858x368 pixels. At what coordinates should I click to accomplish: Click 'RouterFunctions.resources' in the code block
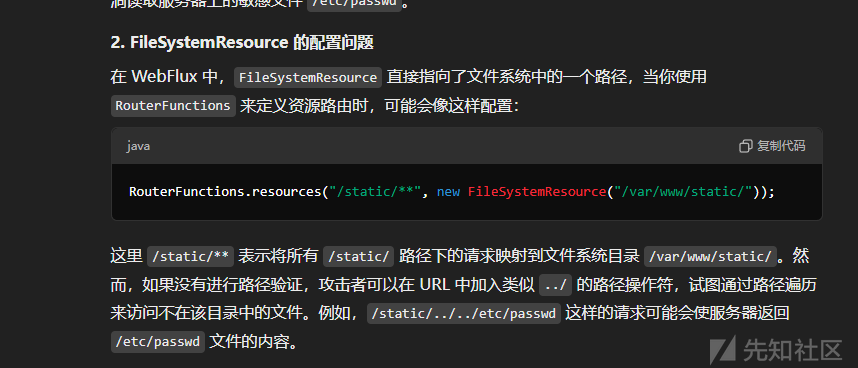225,192
